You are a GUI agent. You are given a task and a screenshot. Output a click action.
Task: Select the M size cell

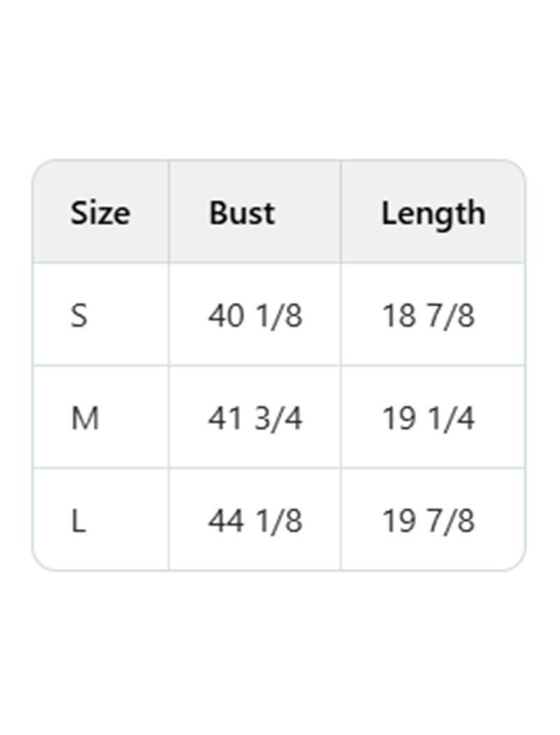point(85,419)
